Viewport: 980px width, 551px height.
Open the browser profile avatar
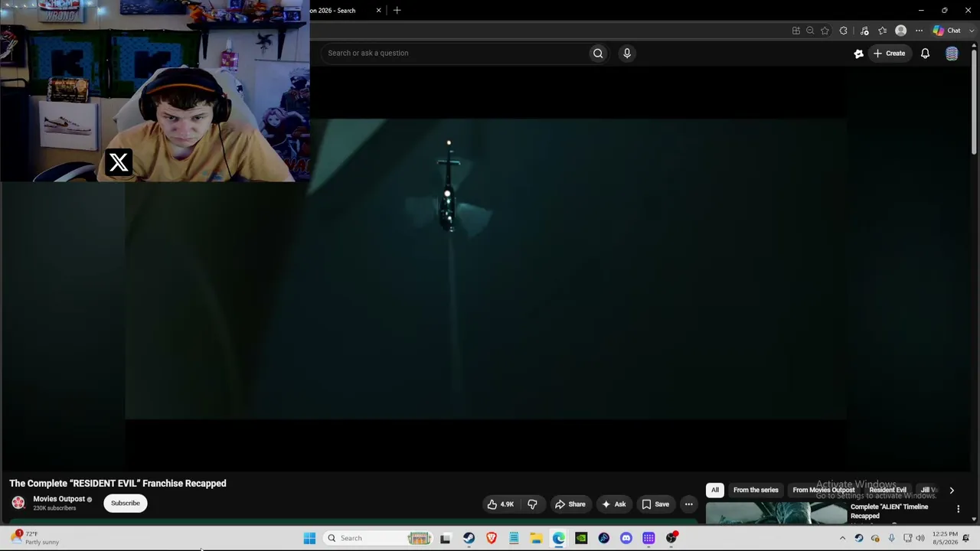coord(901,31)
